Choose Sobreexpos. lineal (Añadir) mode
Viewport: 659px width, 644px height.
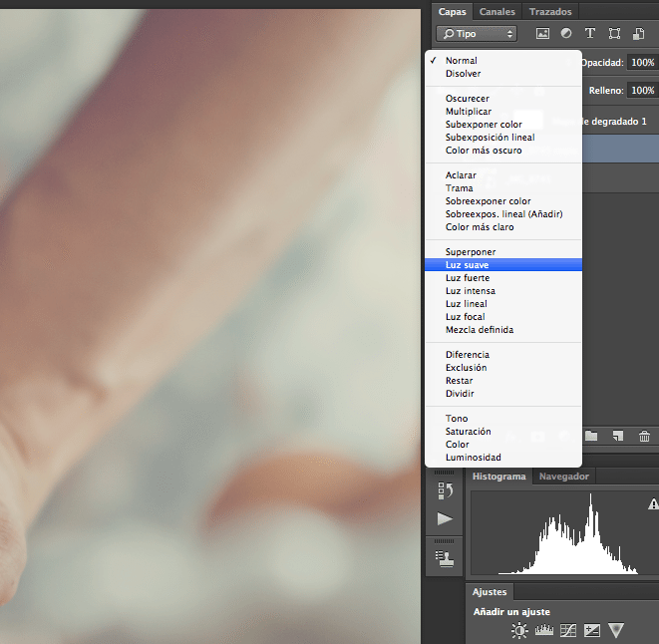pyautogui.click(x=503, y=214)
